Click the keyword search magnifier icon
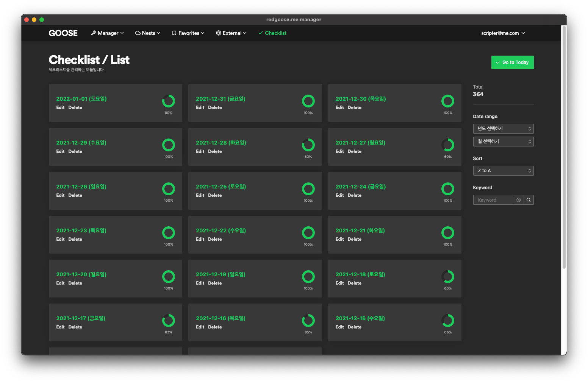 pyautogui.click(x=529, y=200)
